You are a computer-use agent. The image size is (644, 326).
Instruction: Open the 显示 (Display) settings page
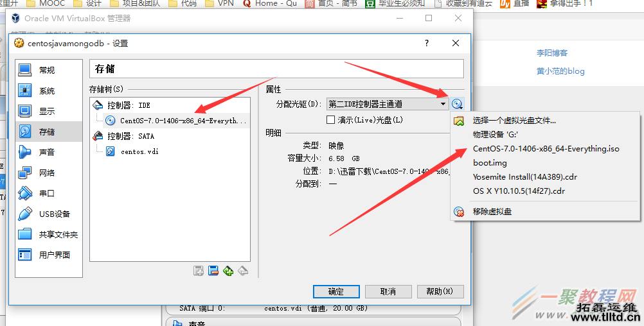click(x=48, y=111)
